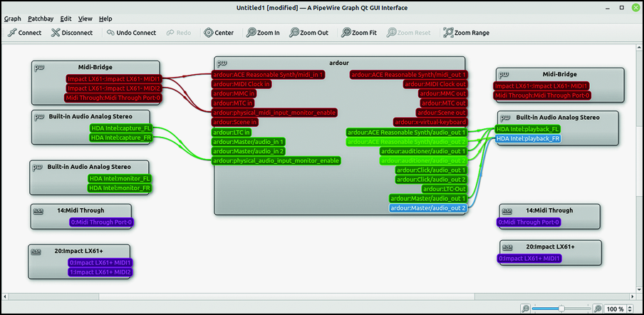Viewport: 644px width, 315px height.
Task: Select the highlighted ardour:Master/audio_out 2 port
Action: tap(429, 208)
